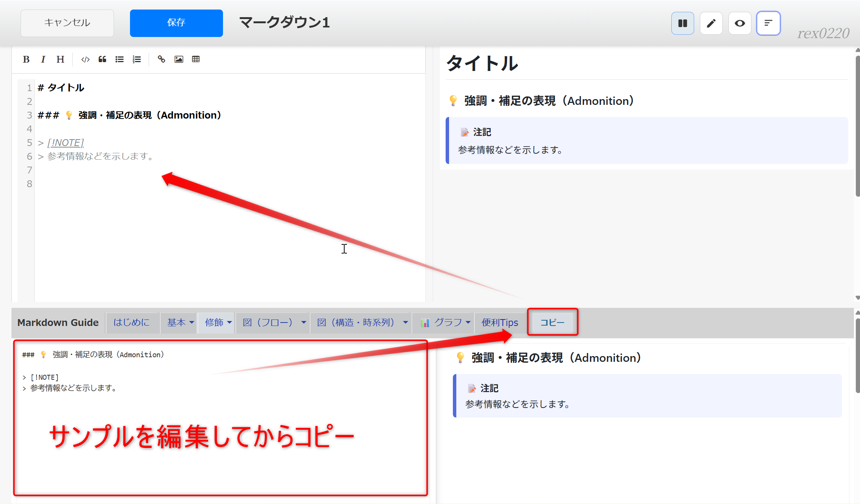
Task: Switch to edit-only pencil mode
Action: 711,23
